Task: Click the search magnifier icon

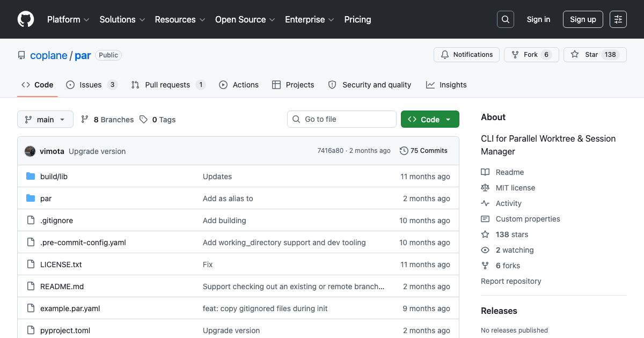Action: coord(506,19)
